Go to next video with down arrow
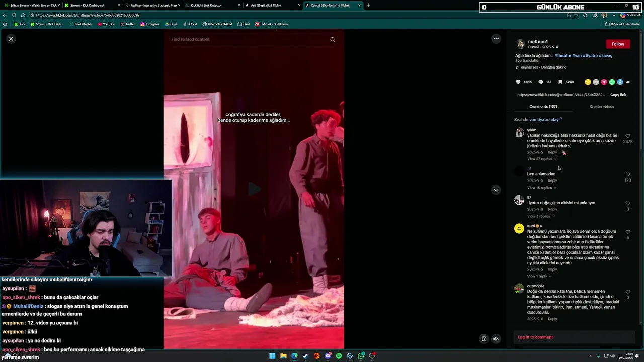Viewport: 644px width, 362px height. (x=496, y=190)
